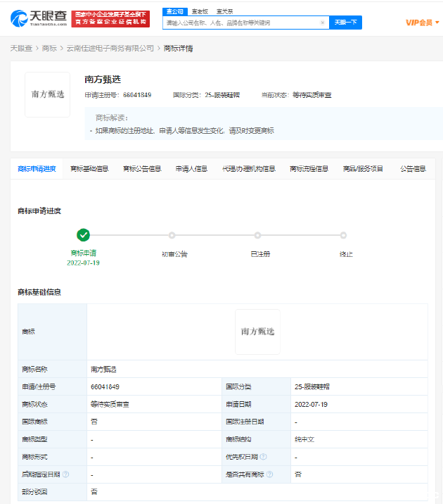Screen dimensions: 443x504
Task: Select the 商标公告信息 tab
Action: pyautogui.click(x=142, y=169)
